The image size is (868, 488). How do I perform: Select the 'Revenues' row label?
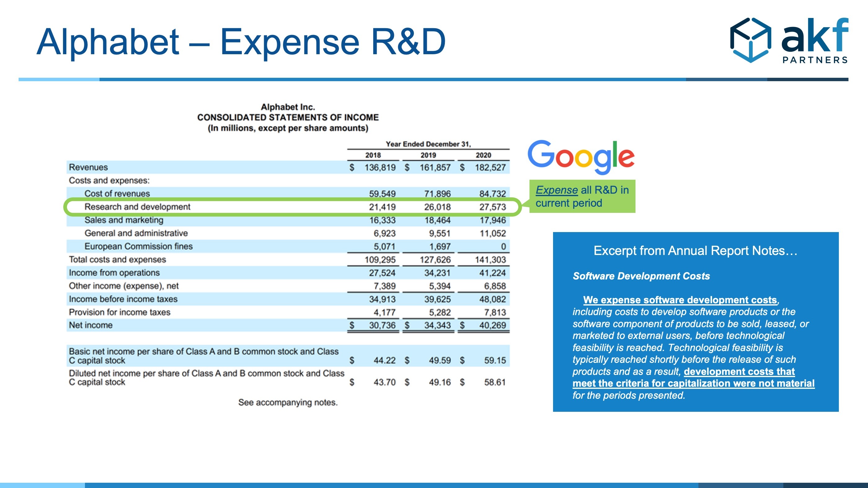[88, 167]
